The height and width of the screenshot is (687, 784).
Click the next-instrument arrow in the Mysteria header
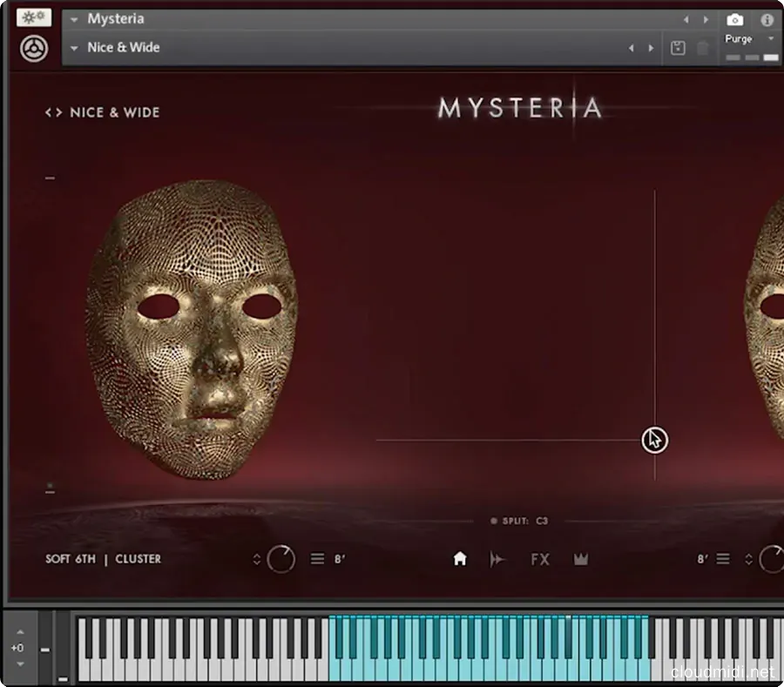706,18
